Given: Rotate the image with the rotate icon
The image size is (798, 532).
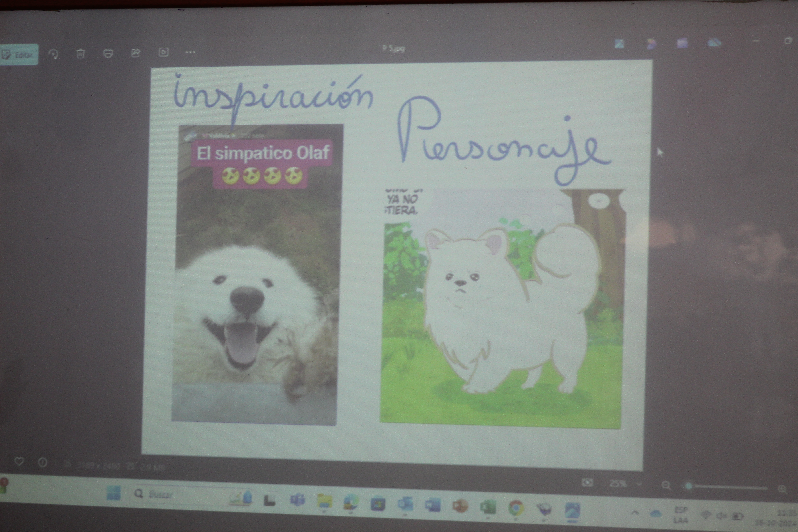Looking at the screenshot, I should click(x=54, y=54).
